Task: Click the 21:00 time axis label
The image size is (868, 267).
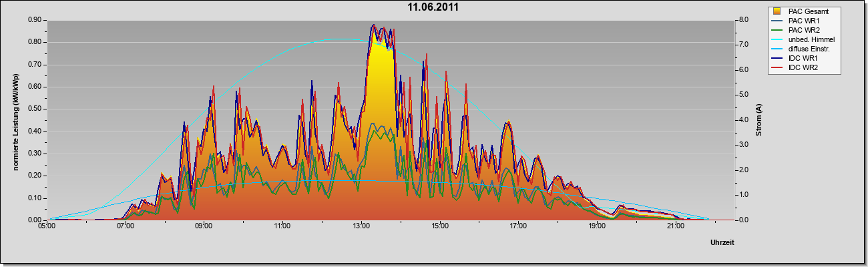Action: (676, 227)
